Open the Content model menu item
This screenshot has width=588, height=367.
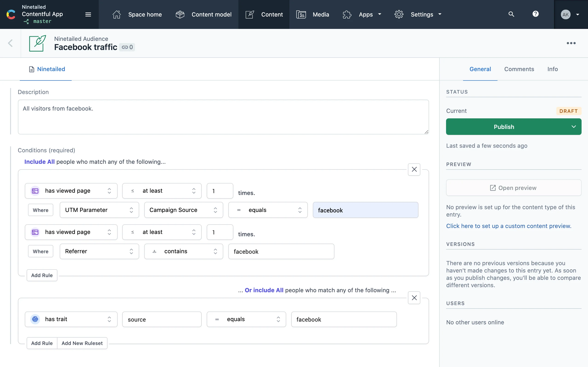(x=204, y=14)
